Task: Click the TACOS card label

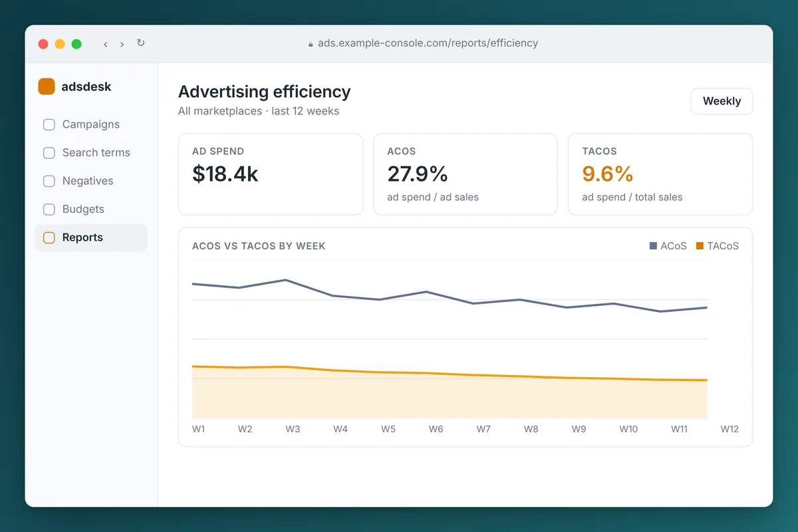Action: (x=599, y=152)
